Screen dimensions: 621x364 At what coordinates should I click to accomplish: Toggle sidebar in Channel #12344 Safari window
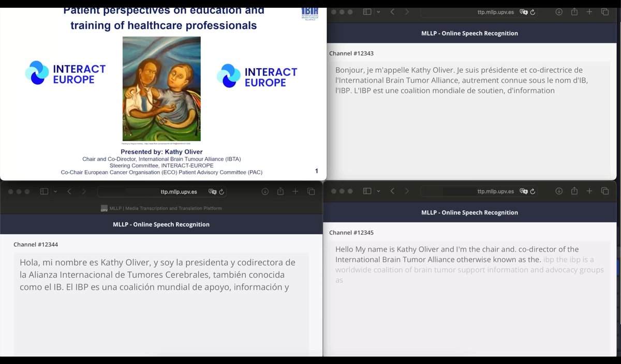(x=44, y=191)
